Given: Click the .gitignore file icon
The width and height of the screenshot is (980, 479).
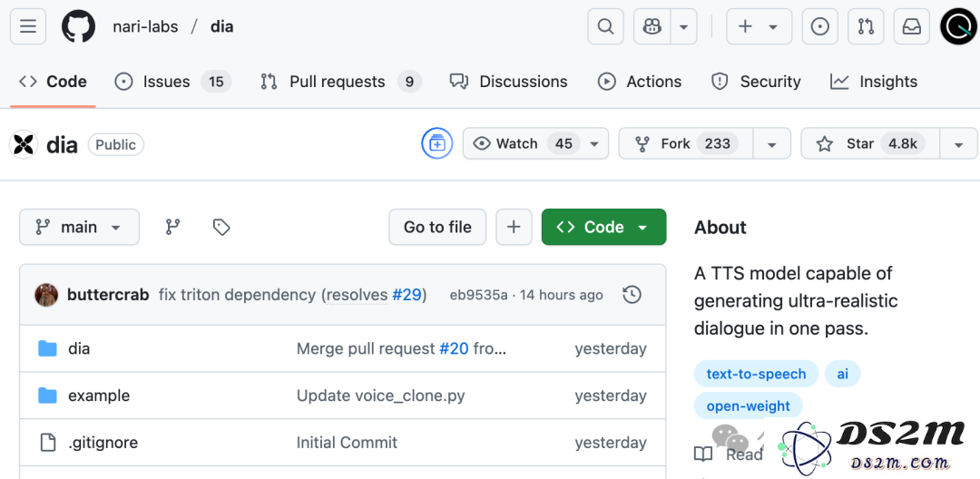Looking at the screenshot, I should (x=48, y=442).
